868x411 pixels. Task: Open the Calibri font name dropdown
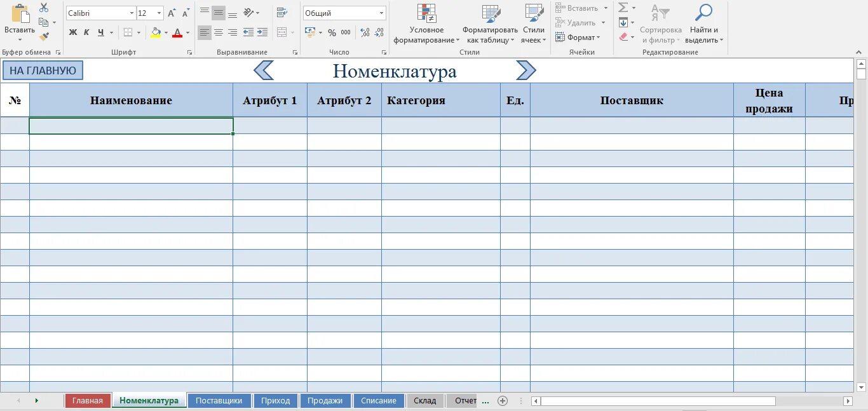tap(132, 13)
